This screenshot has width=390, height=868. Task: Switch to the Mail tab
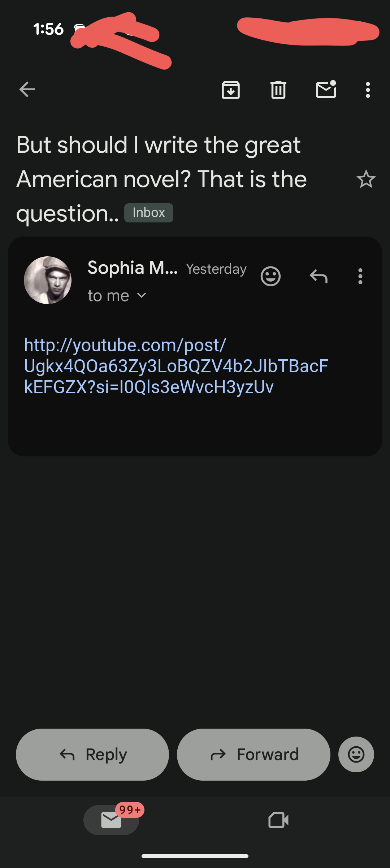pos(111,820)
